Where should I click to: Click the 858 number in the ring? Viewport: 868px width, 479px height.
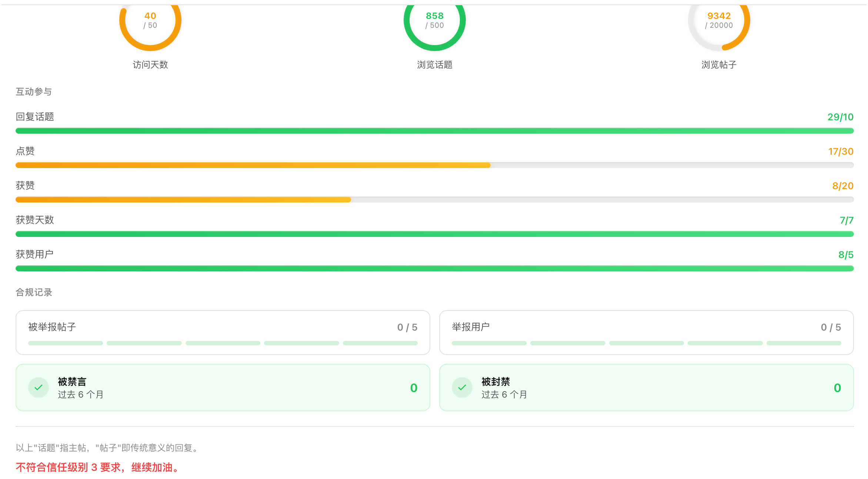pos(435,16)
